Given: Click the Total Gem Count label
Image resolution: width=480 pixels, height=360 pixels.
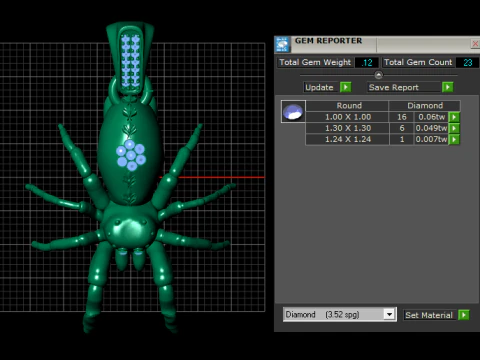Looking at the screenshot, I should [418, 62].
